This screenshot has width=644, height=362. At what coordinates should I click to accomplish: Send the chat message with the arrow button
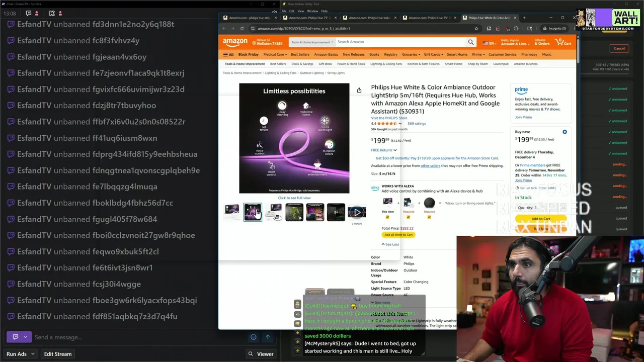(268, 337)
